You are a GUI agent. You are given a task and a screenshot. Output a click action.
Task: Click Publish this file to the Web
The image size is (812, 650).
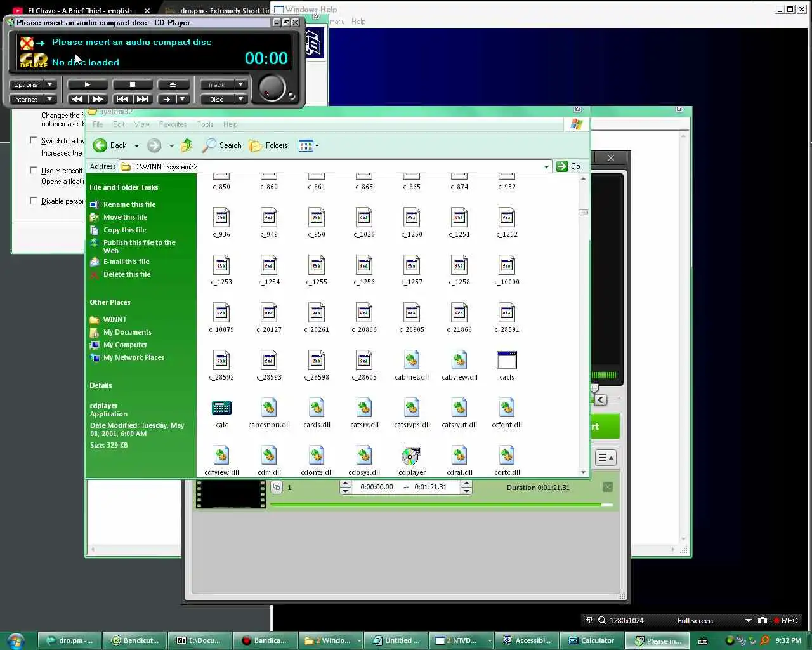[x=140, y=246]
